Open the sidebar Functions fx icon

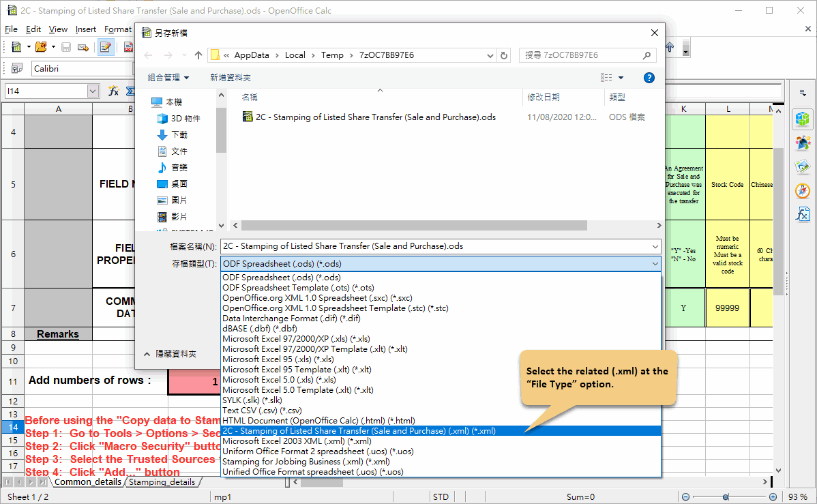tap(803, 214)
